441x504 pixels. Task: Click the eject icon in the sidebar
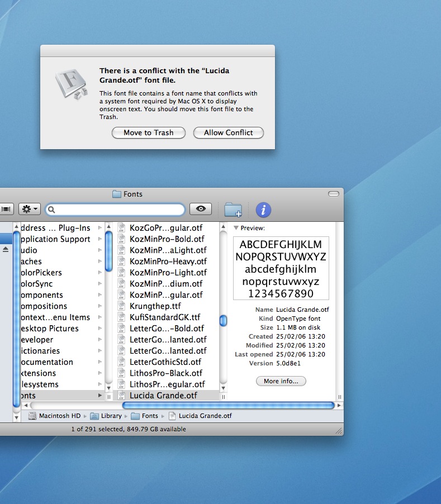point(6,249)
